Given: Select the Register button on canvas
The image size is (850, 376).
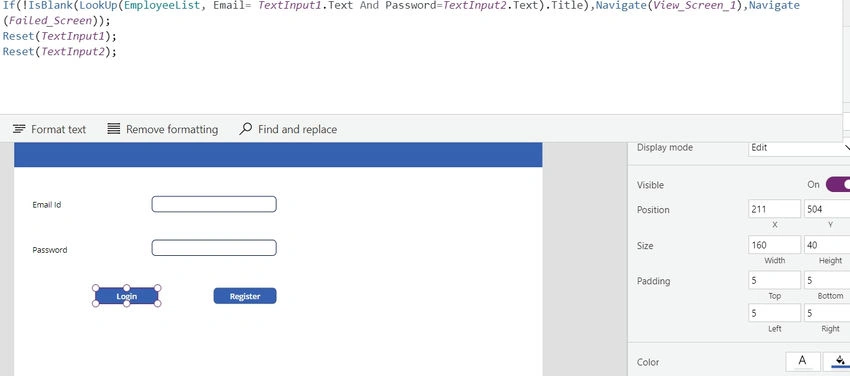Looking at the screenshot, I should (245, 296).
